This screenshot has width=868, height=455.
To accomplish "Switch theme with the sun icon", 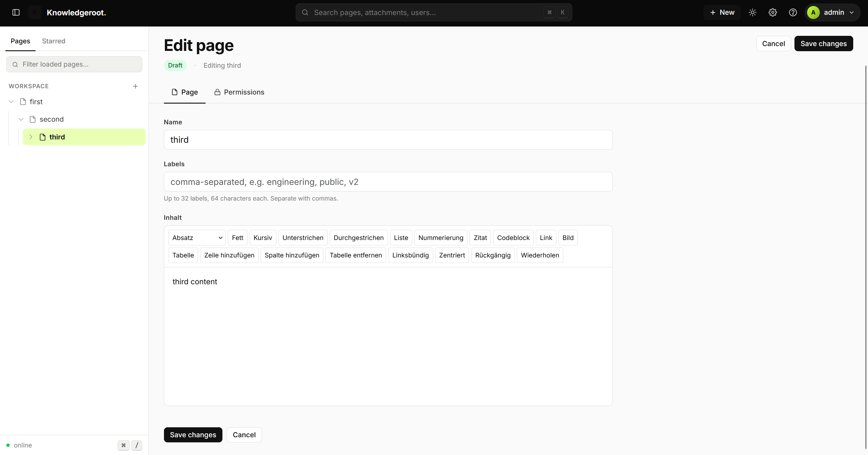I will click(x=753, y=12).
